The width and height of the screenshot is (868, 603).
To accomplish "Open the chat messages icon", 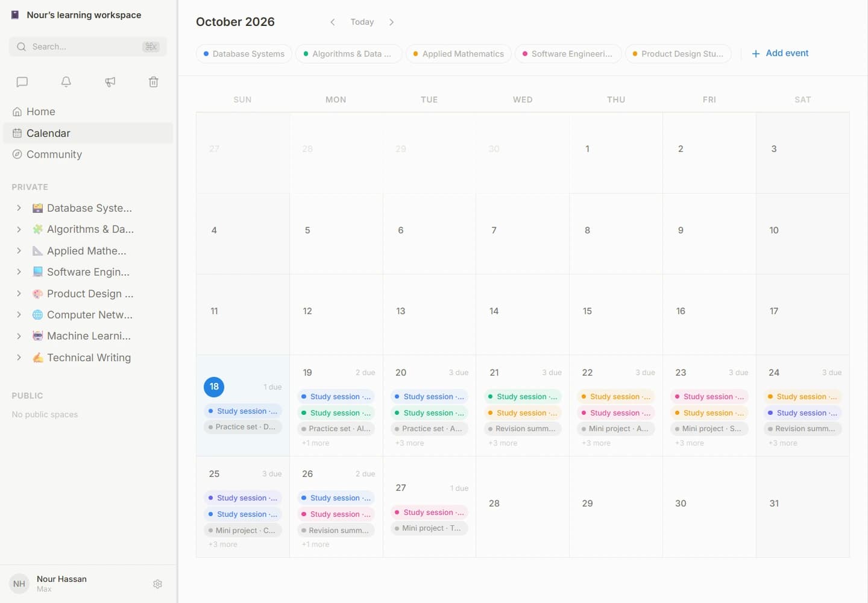I will (22, 82).
